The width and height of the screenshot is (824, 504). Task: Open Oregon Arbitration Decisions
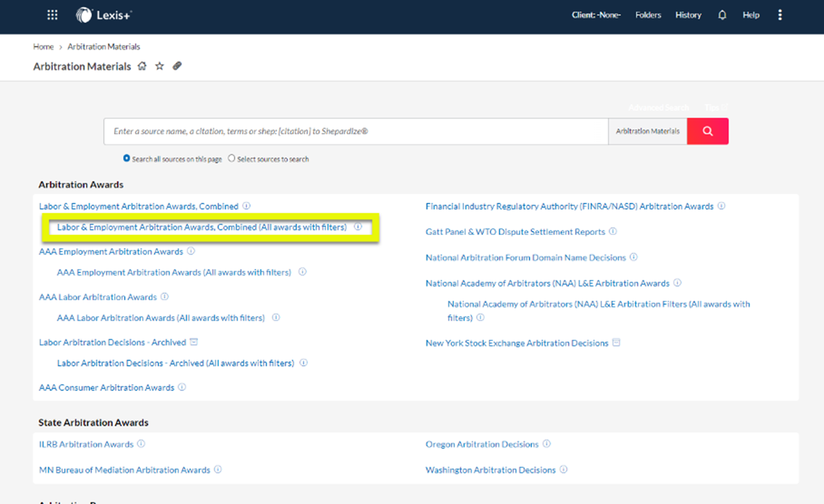pyautogui.click(x=482, y=444)
